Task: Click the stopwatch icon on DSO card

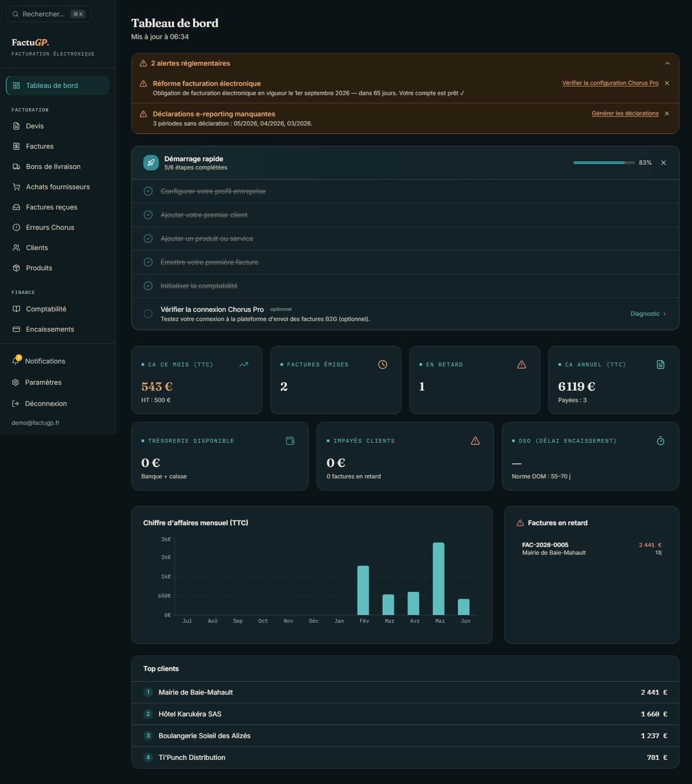Action: click(x=661, y=441)
